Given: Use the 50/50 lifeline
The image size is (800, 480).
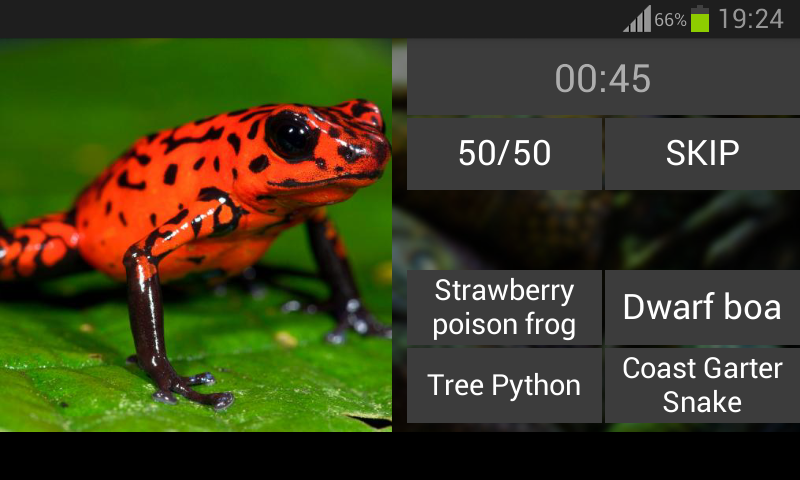Looking at the screenshot, I should [505, 153].
